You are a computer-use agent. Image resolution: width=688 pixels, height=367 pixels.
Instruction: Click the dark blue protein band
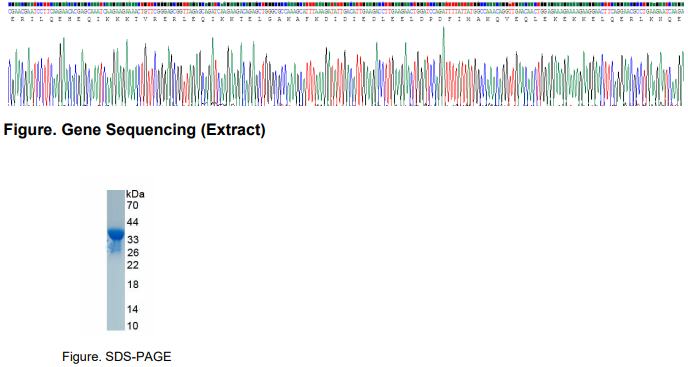[x=116, y=234]
